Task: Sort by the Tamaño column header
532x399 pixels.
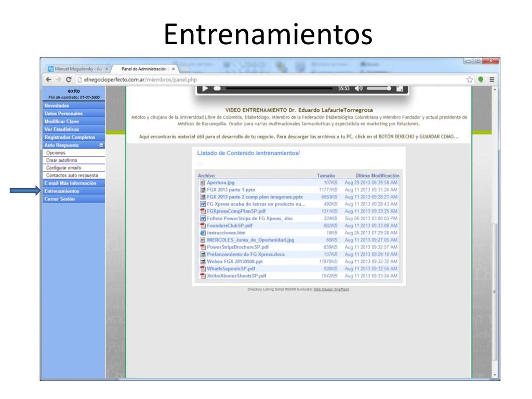Action: (326, 176)
